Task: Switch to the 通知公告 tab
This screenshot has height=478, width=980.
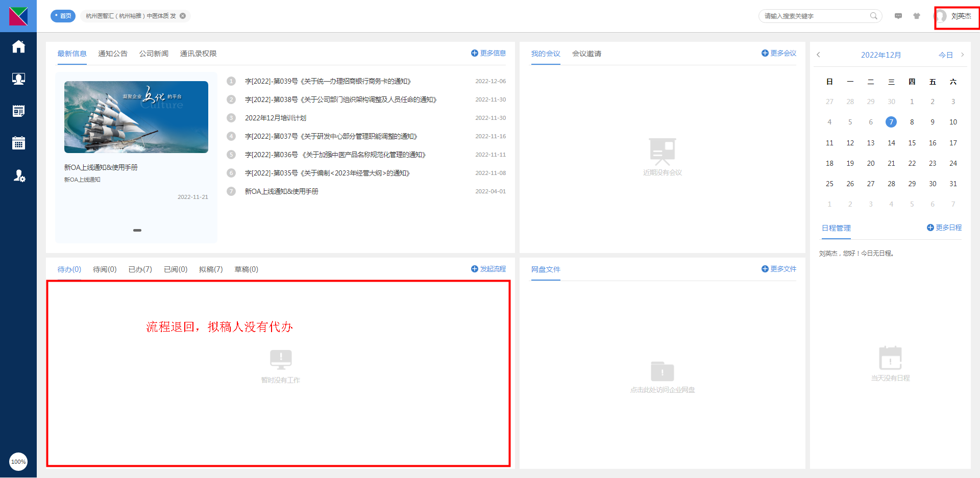Action: [113, 54]
